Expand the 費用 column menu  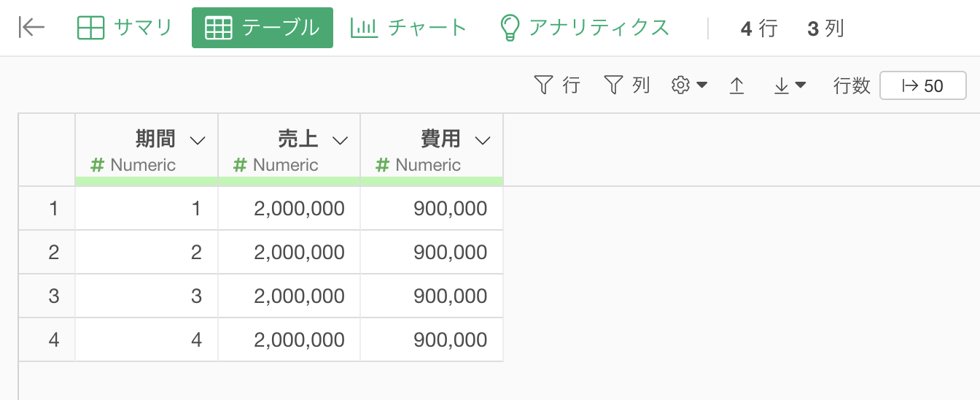pos(483,140)
